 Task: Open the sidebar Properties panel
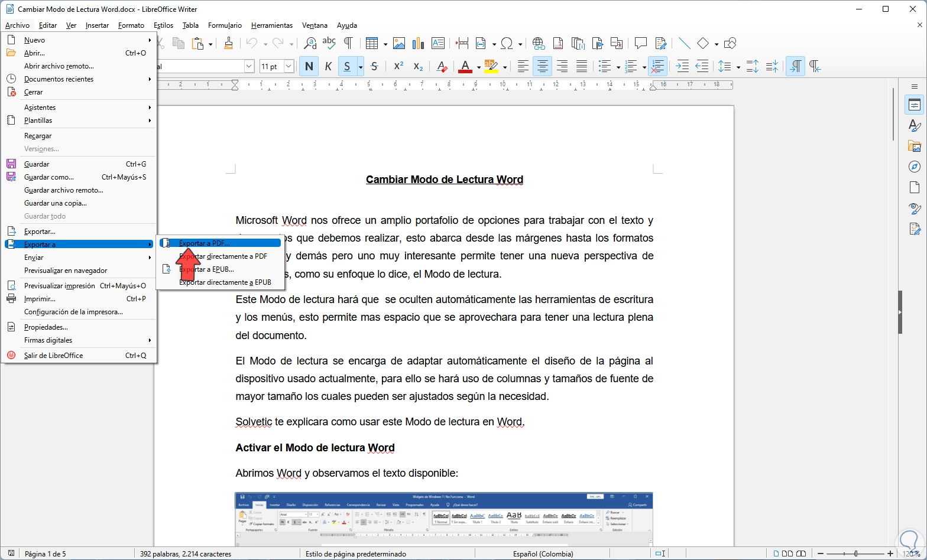pos(915,105)
